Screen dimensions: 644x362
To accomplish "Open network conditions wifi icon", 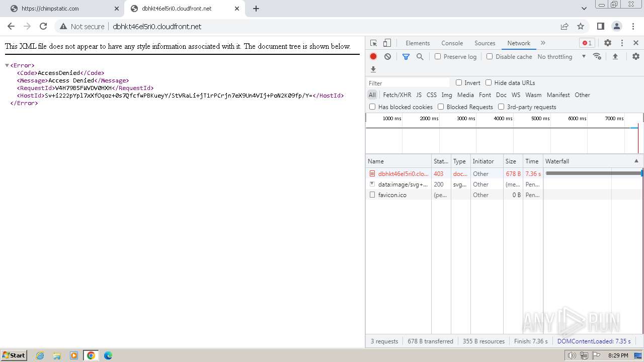I will tap(597, 56).
